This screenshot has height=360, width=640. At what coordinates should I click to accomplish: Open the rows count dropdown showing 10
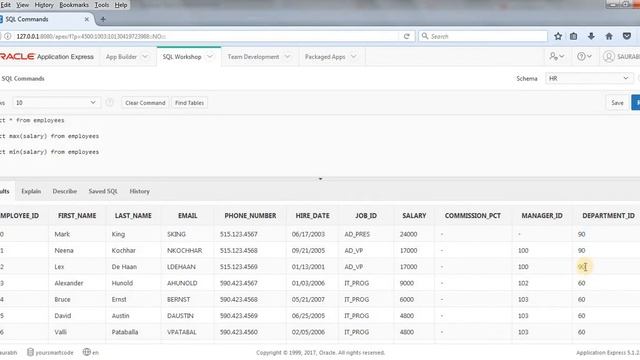56,102
